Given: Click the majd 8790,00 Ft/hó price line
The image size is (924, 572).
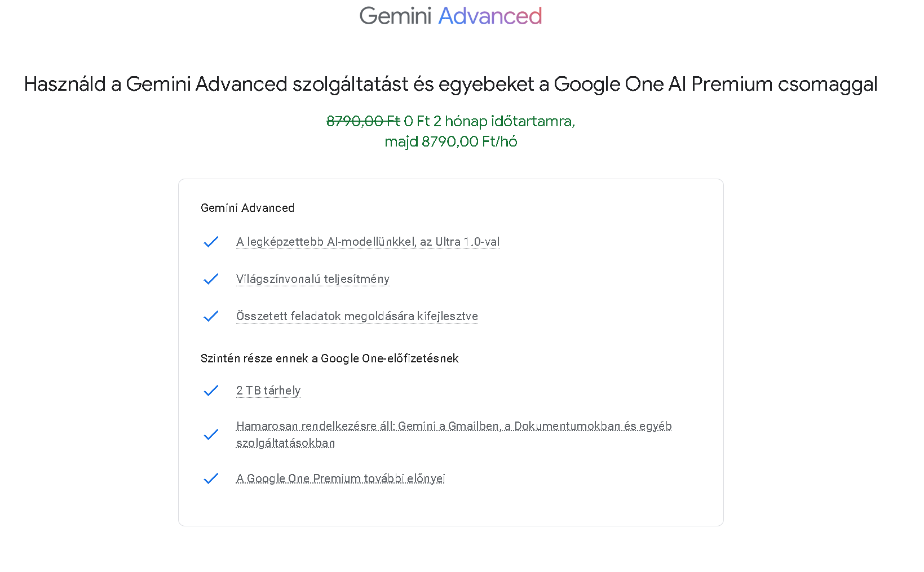Looking at the screenshot, I should (x=450, y=141).
